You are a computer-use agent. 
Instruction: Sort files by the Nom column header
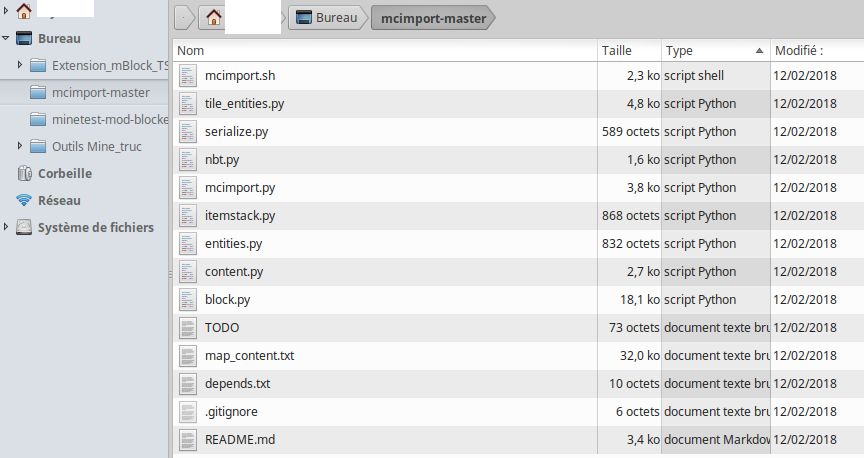coord(385,51)
